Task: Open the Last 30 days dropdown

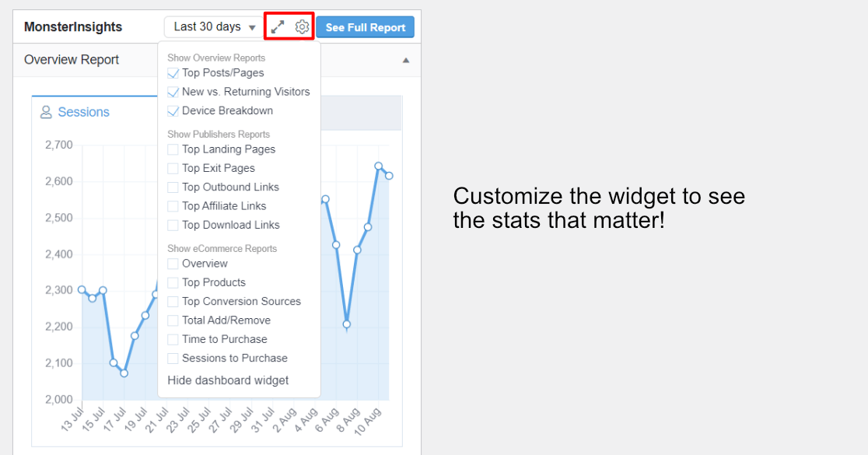Action: tap(214, 26)
